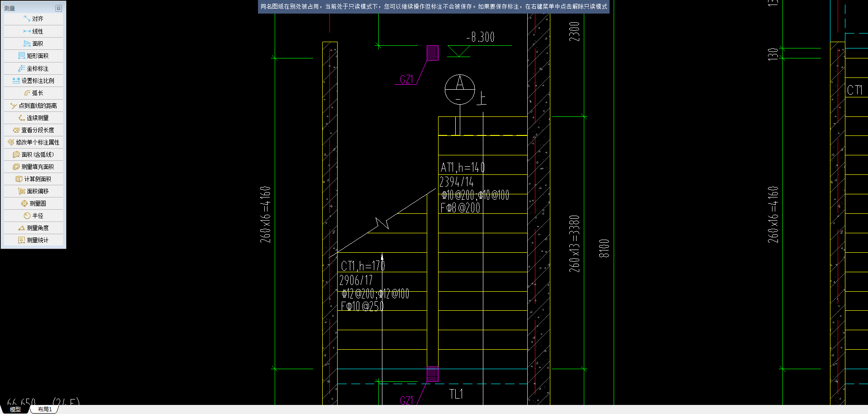Click the -8.300 elevation label

pyautogui.click(x=481, y=37)
